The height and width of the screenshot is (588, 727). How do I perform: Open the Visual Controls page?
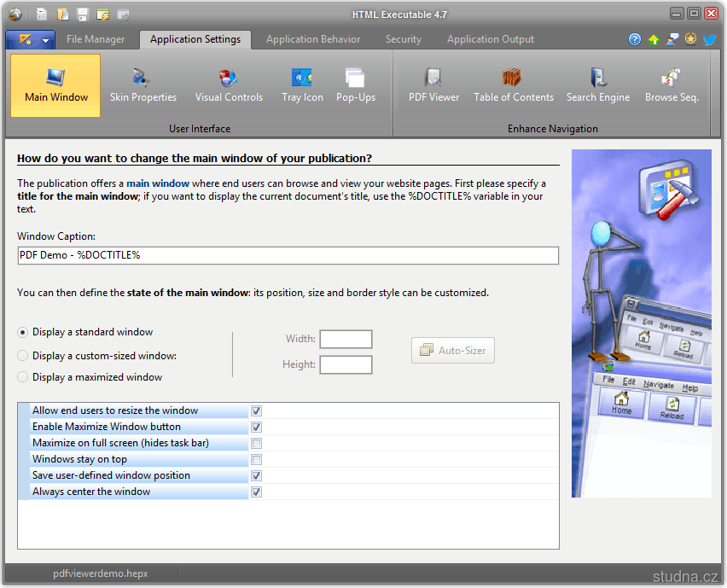click(x=229, y=85)
